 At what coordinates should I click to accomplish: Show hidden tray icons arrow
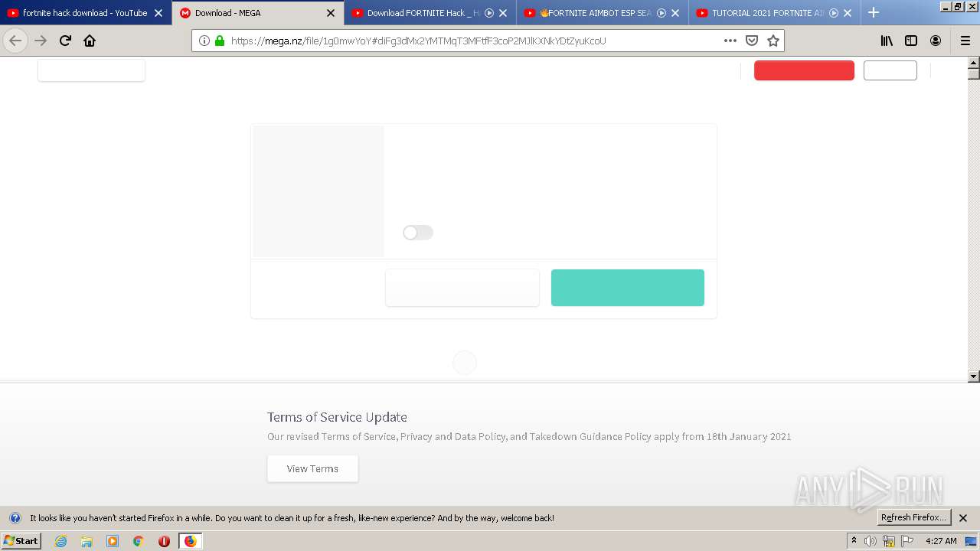[854, 541]
